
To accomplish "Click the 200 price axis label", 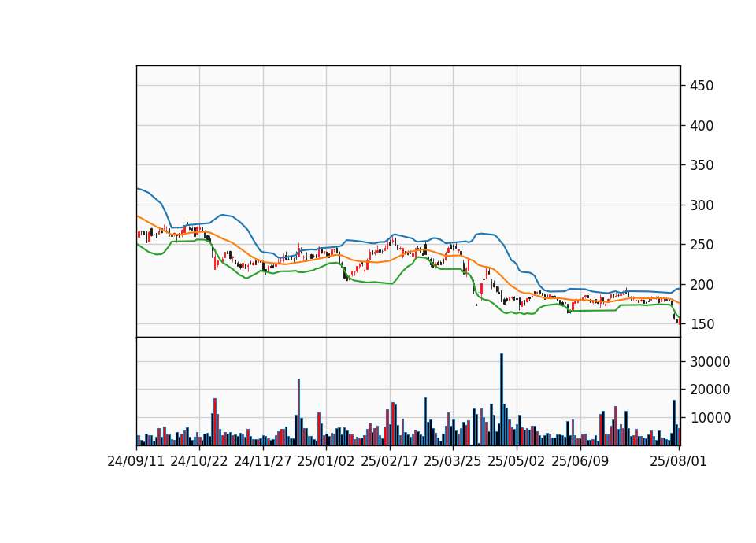I will [x=702, y=285].
